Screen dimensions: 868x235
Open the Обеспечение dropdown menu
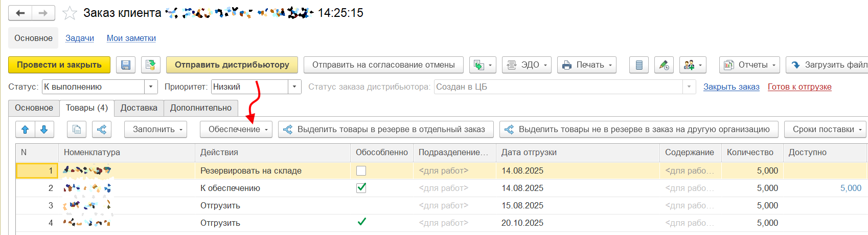click(x=236, y=130)
